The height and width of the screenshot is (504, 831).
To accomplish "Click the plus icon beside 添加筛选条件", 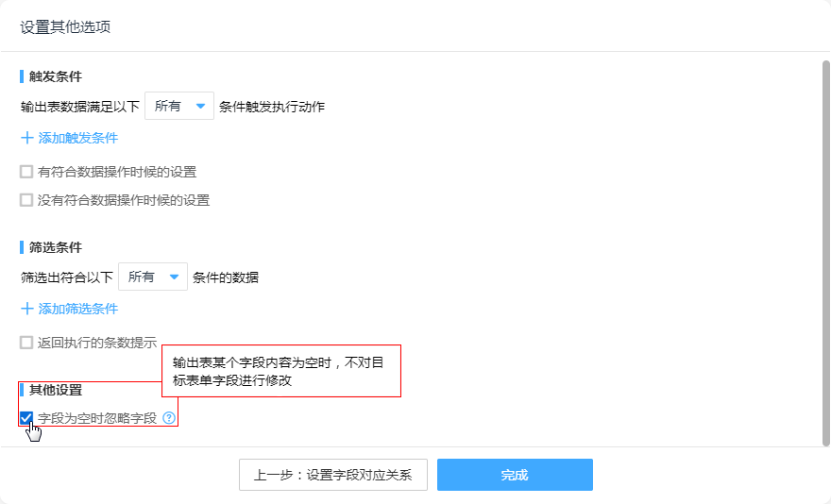I will pyautogui.click(x=26, y=309).
